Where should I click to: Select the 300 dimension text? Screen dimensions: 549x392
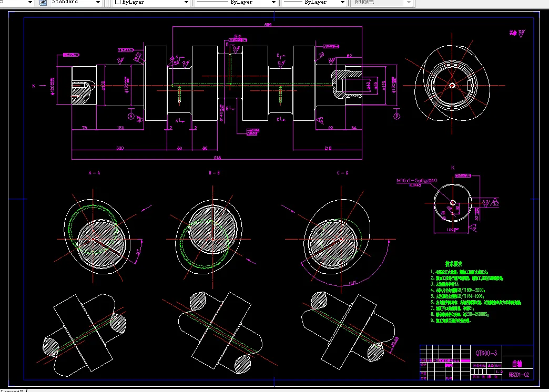point(119,148)
